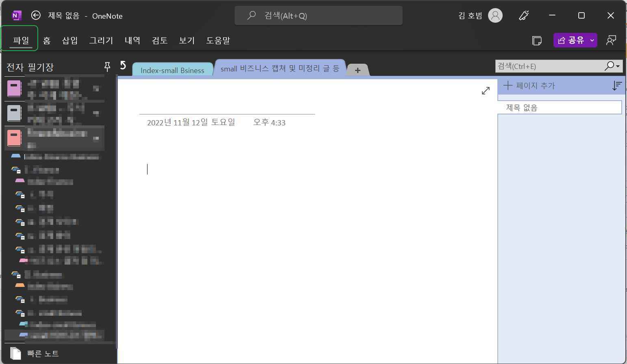Image resolution: width=627 pixels, height=364 pixels.
Task: Click 페이지 추가 to add page
Action: [529, 86]
